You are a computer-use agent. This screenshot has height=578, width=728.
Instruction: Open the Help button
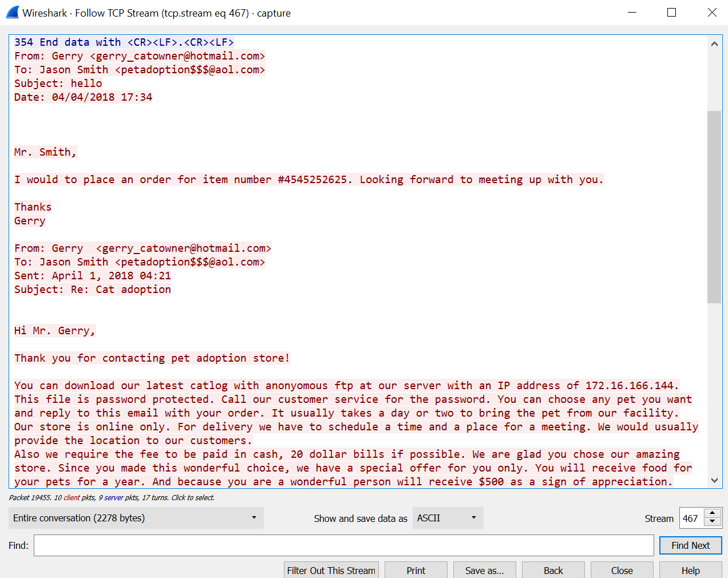click(691, 570)
